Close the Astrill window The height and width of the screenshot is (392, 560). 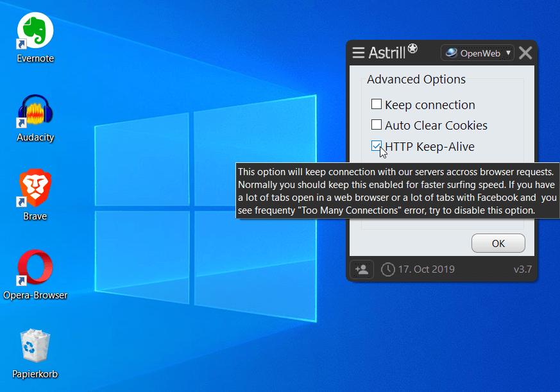click(525, 53)
